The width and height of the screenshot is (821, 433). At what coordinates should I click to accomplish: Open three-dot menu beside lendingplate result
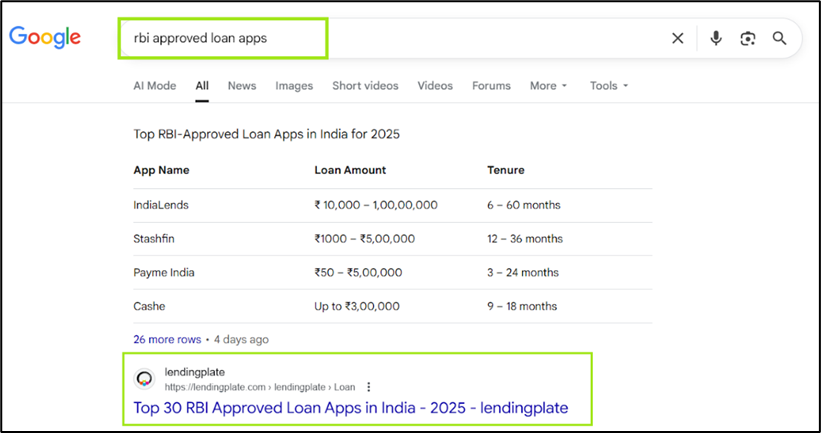[x=368, y=387]
